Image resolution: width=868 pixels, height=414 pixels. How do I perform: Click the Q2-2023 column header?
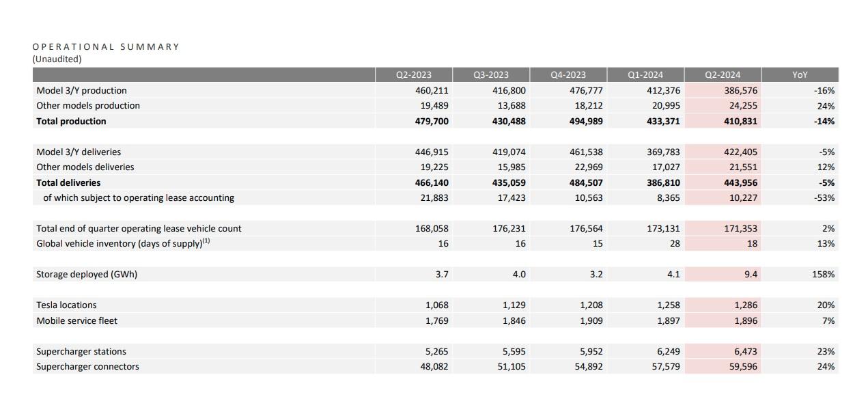coord(414,74)
